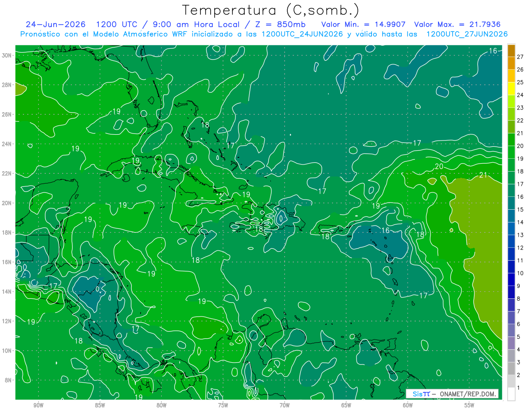Click the 'ONAMET/REP.DOM.' credit label
The width and height of the screenshot is (532, 411).
click(469, 394)
